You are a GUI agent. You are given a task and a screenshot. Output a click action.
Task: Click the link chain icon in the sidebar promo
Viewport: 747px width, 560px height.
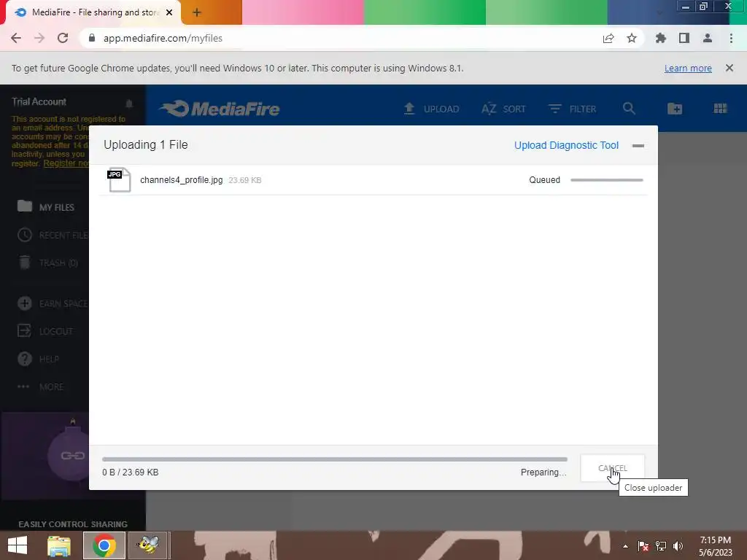tap(72, 456)
